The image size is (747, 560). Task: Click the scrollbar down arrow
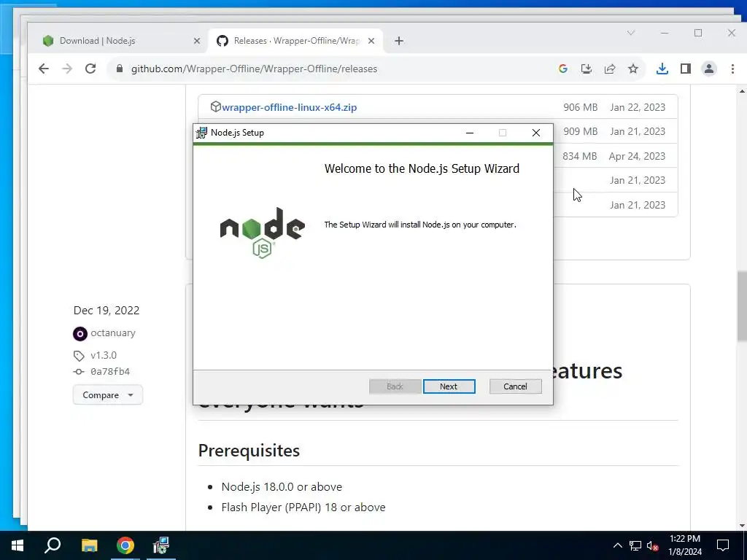pyautogui.click(x=742, y=526)
